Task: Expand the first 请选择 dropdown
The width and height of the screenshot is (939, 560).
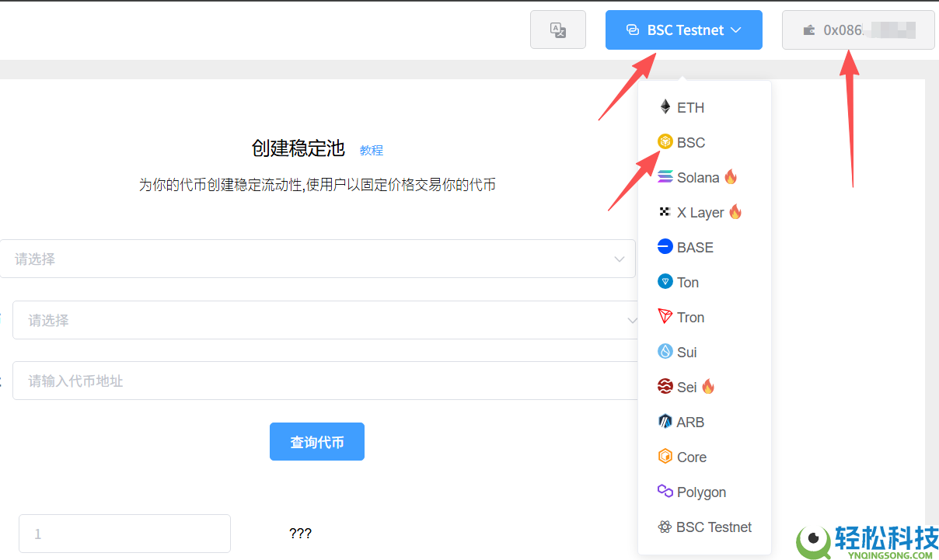Action: tap(317, 259)
